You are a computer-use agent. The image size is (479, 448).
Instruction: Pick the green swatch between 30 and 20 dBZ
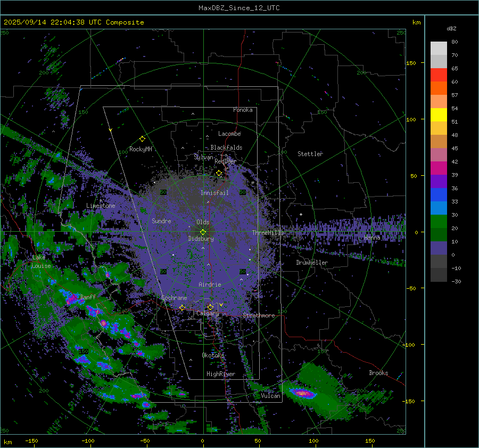point(439,222)
